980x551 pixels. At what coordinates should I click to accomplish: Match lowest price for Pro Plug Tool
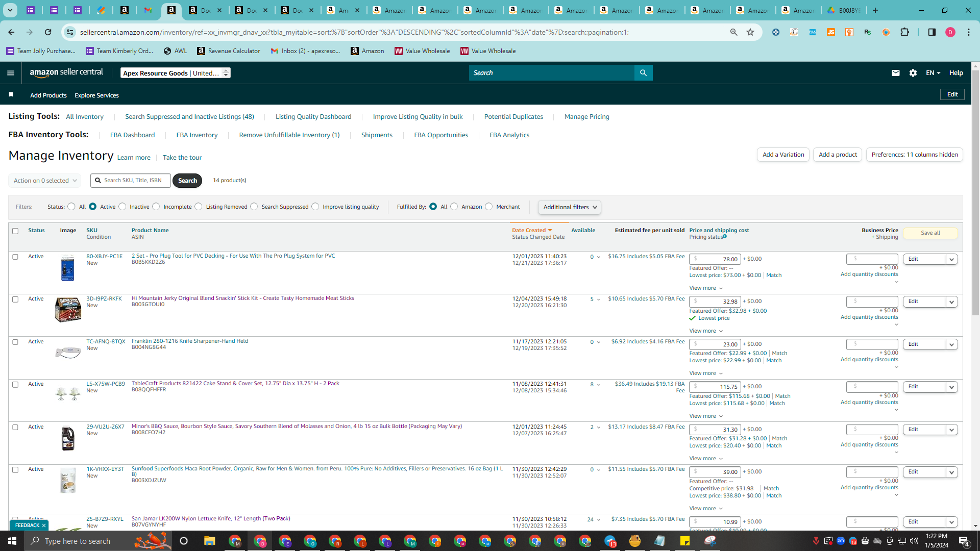774,275
